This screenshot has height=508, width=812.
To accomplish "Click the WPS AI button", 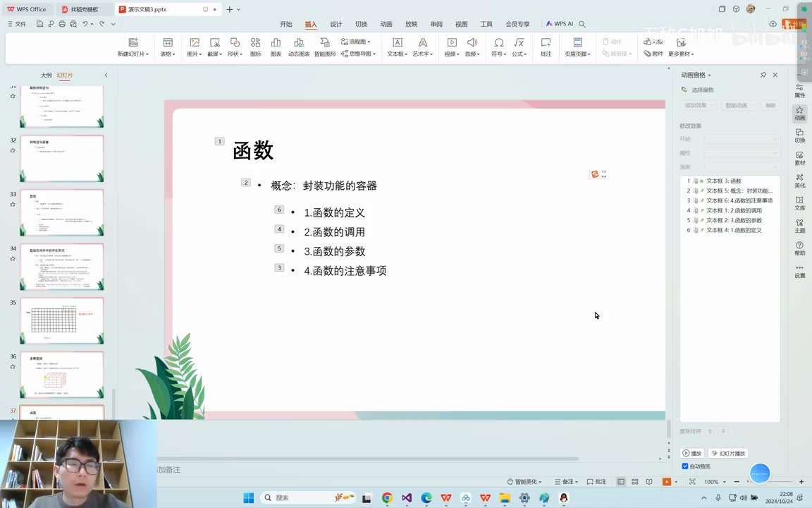I will (x=559, y=24).
